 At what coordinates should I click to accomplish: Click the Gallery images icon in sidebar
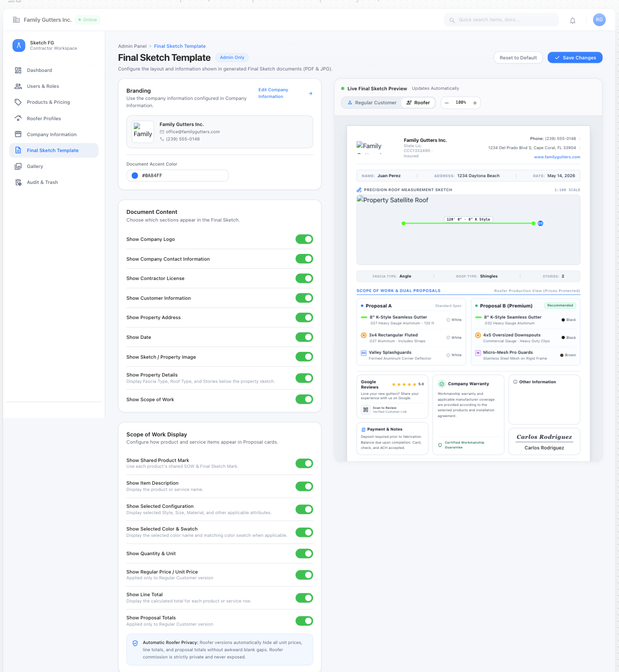18,167
